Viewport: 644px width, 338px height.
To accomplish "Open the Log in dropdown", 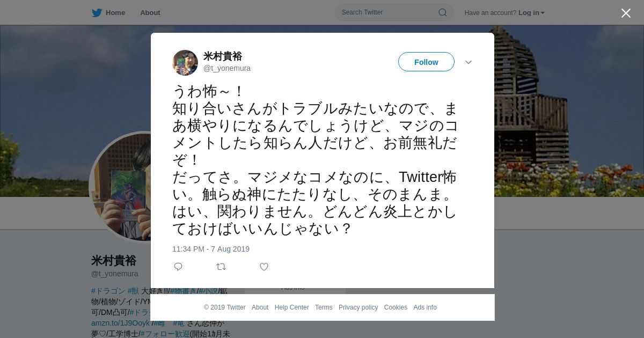I will 531,13.
